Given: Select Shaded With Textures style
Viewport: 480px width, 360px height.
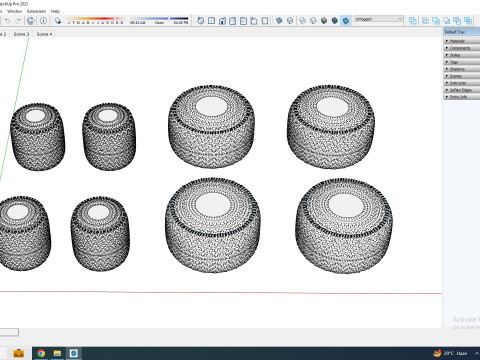Looking at the screenshot, I should tap(335, 21).
